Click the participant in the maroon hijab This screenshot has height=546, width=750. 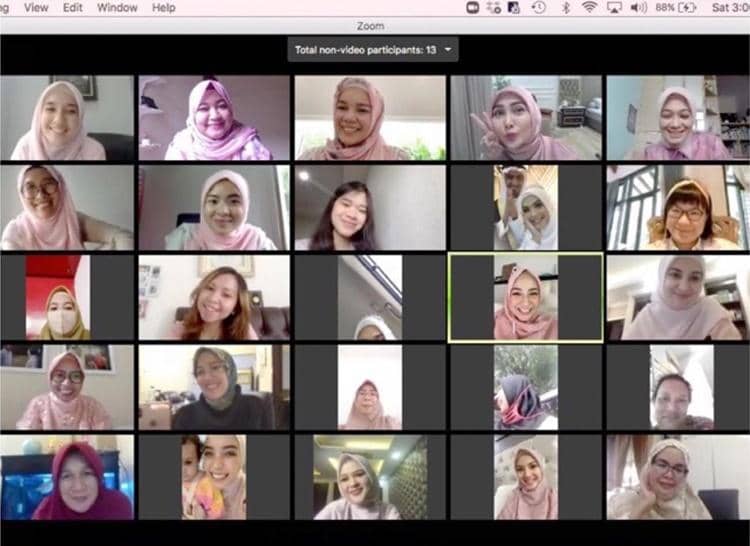pyautogui.click(x=68, y=476)
